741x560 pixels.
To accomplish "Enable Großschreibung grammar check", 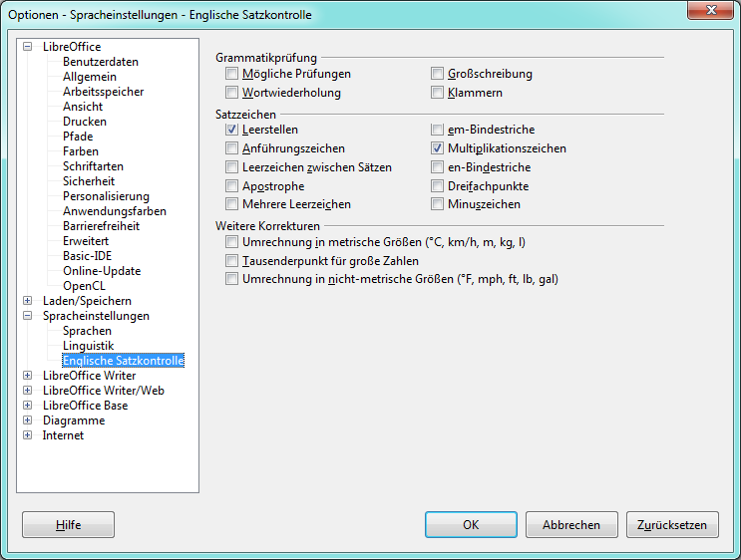I will pyautogui.click(x=437, y=74).
